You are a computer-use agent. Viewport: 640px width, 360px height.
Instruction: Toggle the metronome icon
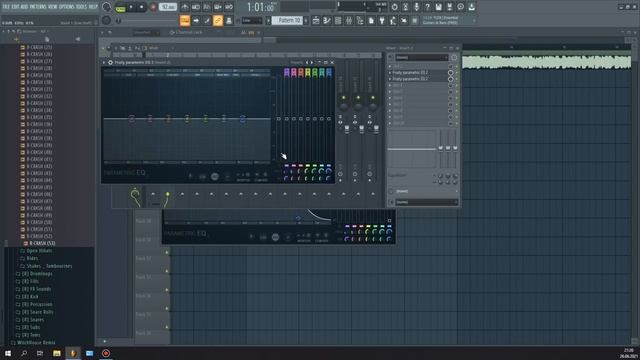185,7
